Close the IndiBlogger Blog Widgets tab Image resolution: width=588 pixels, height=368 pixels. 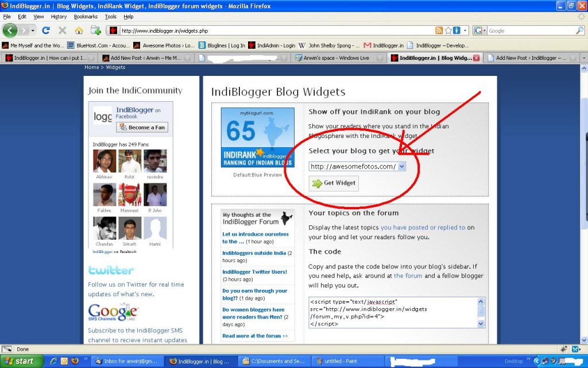click(476, 58)
